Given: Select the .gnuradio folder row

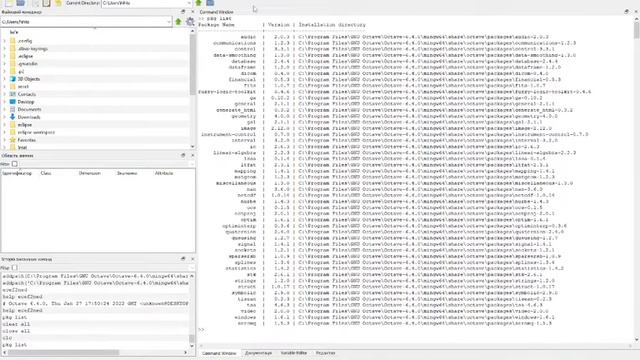Looking at the screenshot, I should coord(95,64).
